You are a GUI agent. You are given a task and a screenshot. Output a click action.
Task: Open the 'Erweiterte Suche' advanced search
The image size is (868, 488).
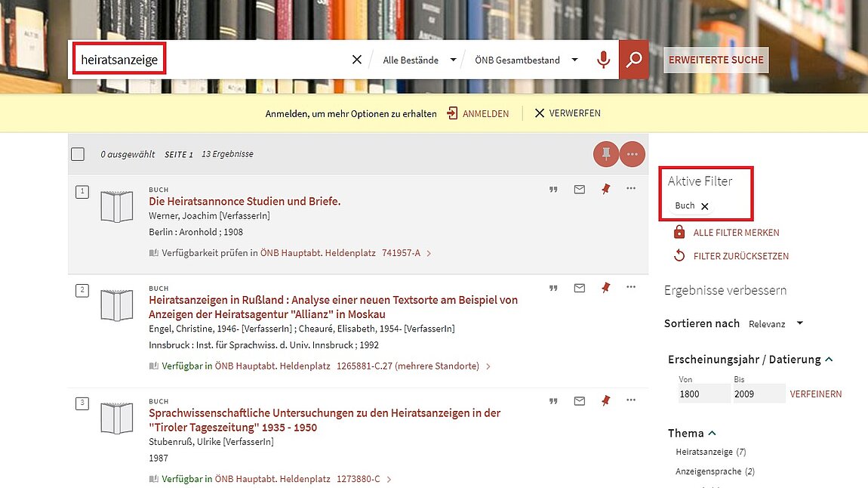pos(716,60)
